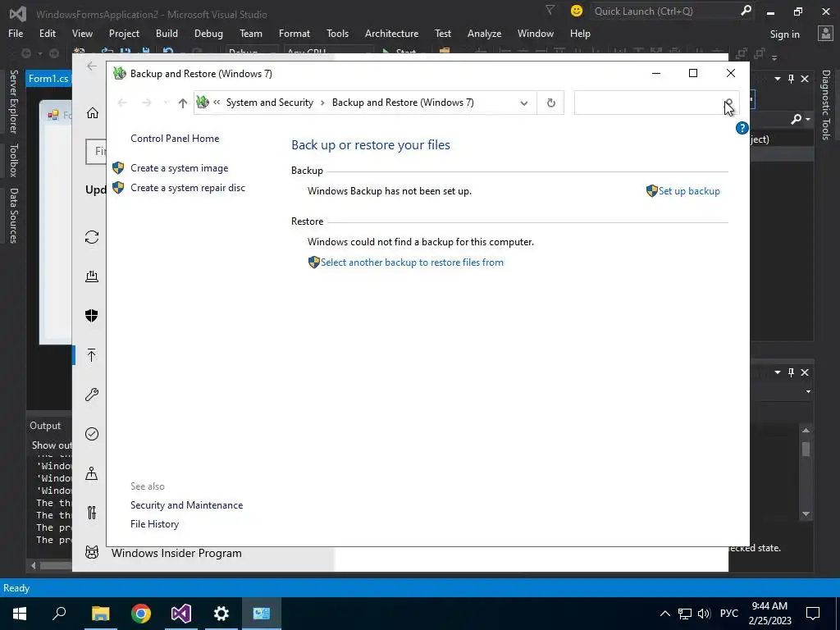Viewport: 840px width, 630px height.
Task: Click the Quick Launch search magnifier
Action: (746, 11)
